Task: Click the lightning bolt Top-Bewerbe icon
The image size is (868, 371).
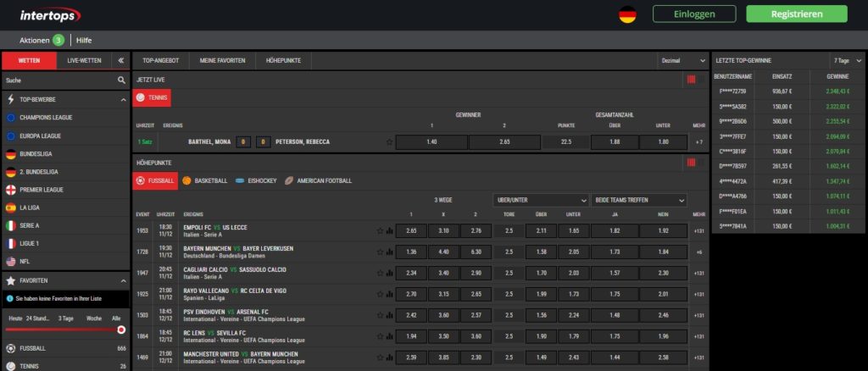Action: (10, 99)
